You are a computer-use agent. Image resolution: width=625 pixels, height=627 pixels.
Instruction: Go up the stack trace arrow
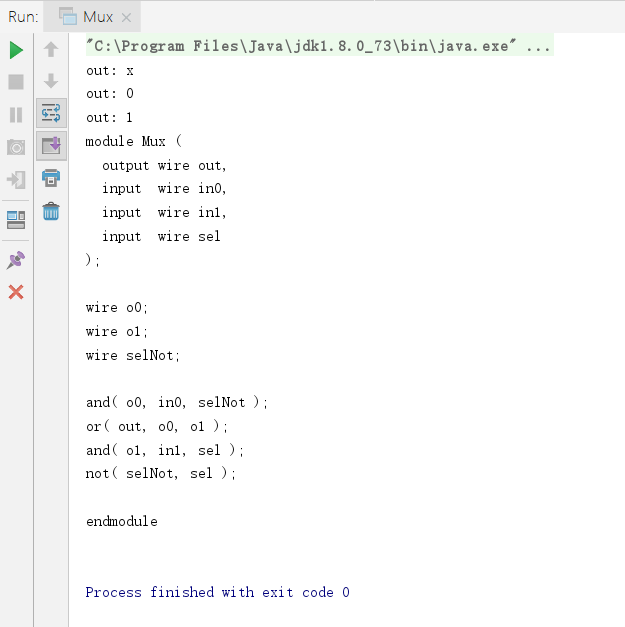pos(51,50)
